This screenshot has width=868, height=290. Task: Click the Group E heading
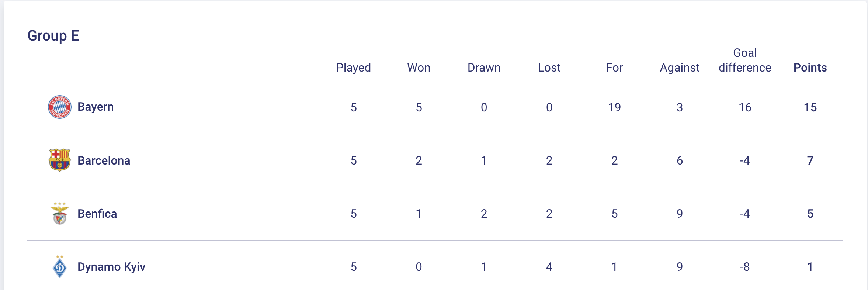(53, 36)
